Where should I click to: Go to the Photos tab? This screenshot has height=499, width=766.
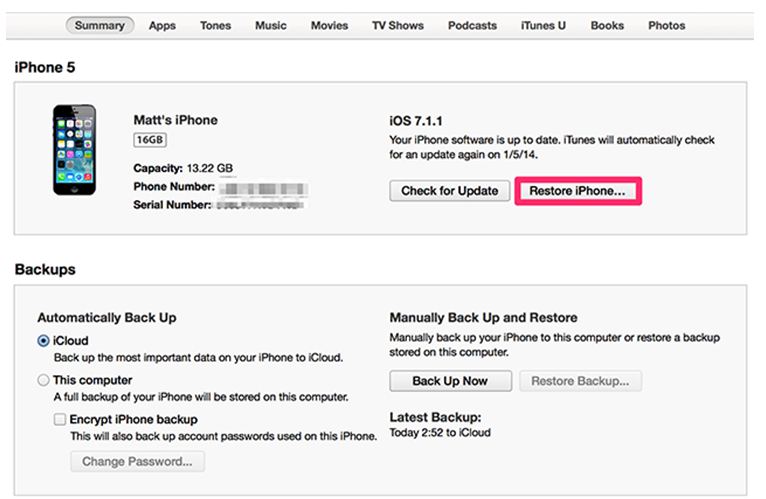click(x=666, y=25)
